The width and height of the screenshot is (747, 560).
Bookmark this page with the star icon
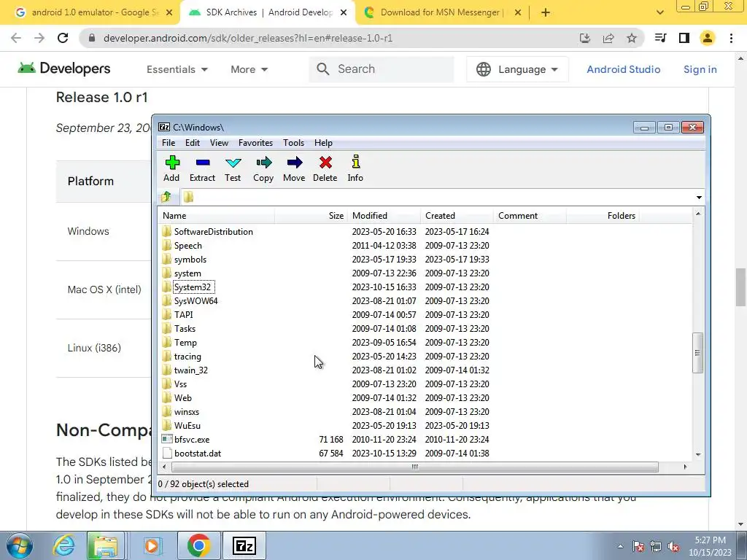coord(632,38)
